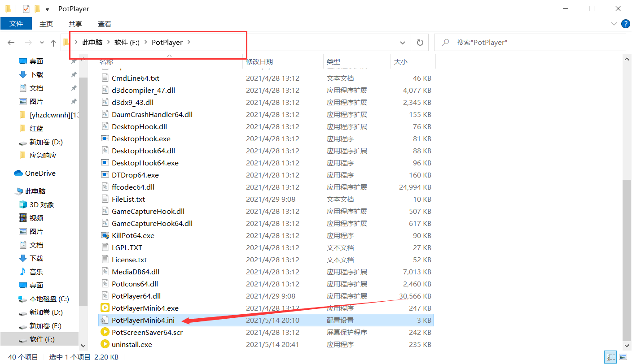Image resolution: width=632 pixels, height=364 pixels.
Task: Expand the ribbon with chevron arrow
Action: (614, 24)
